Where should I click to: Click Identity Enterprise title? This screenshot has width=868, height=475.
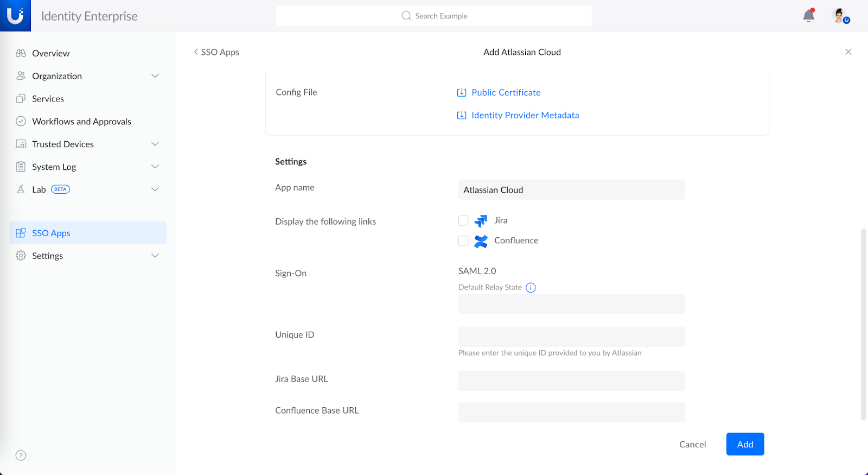[x=90, y=16]
